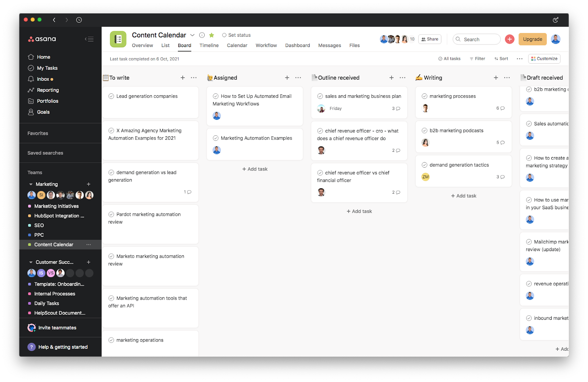Open the Dashboard tab

click(x=297, y=46)
